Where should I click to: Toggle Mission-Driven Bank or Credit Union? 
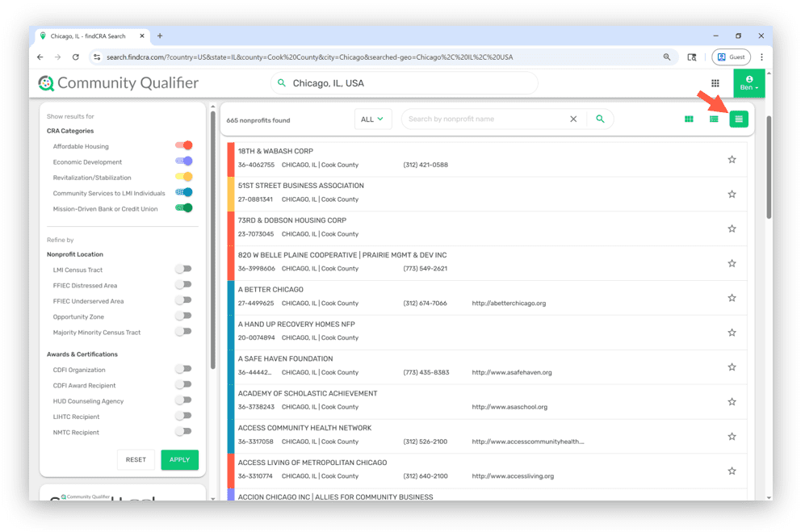click(x=184, y=208)
